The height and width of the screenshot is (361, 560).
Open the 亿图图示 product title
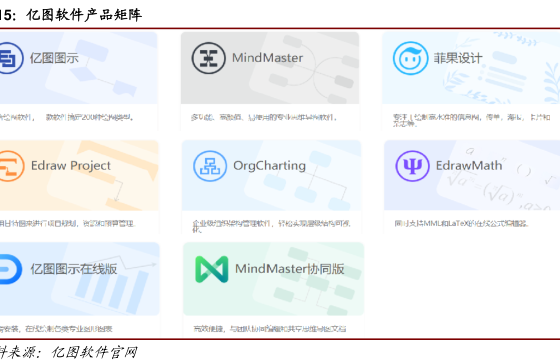pos(54,58)
